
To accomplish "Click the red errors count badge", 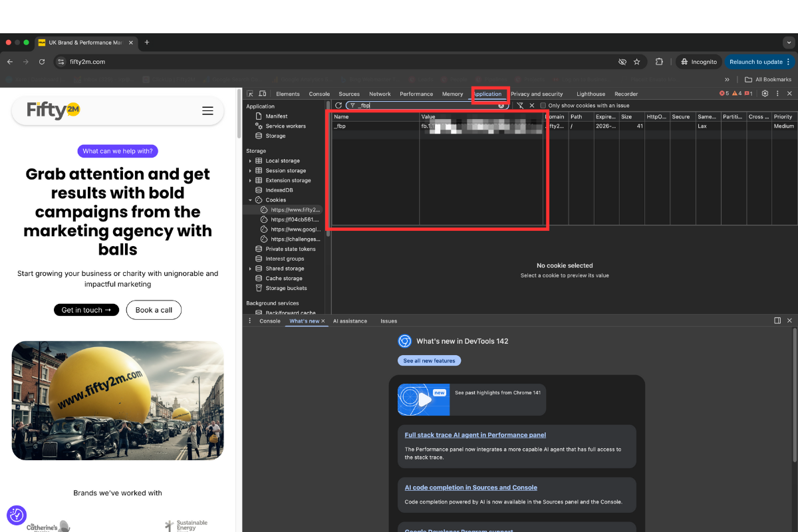I will (724, 94).
